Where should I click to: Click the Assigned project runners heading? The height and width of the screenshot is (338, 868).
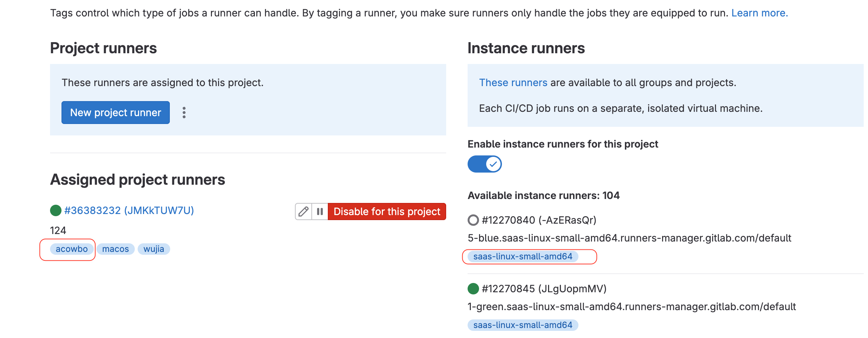(x=138, y=180)
